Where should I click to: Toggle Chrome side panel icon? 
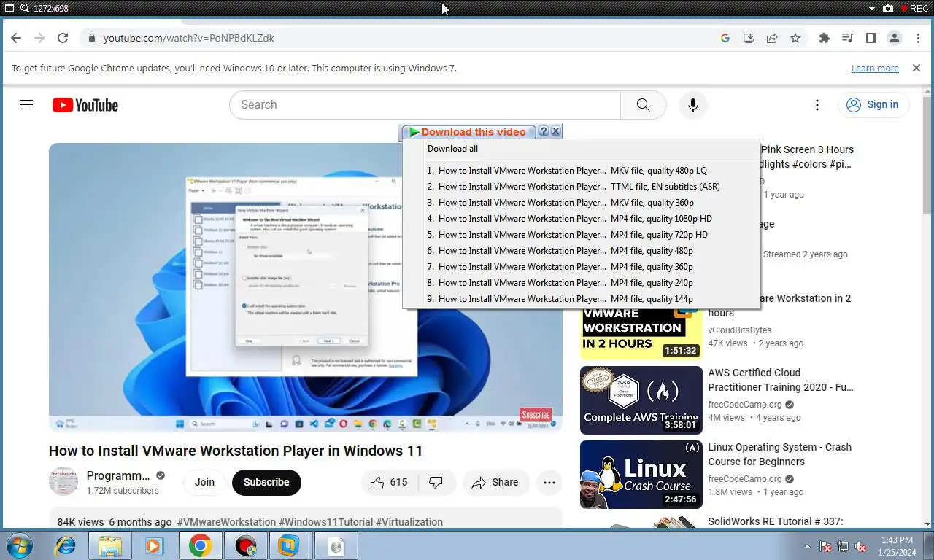tap(871, 38)
